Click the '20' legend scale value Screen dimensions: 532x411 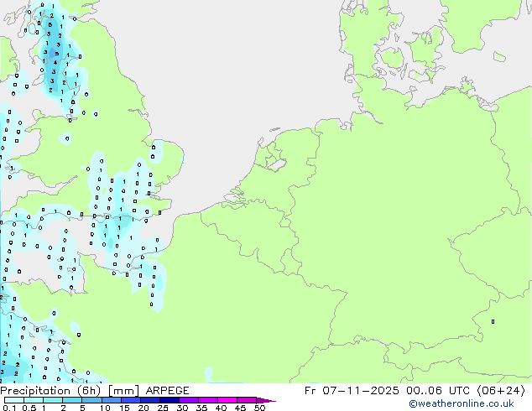[143, 408]
